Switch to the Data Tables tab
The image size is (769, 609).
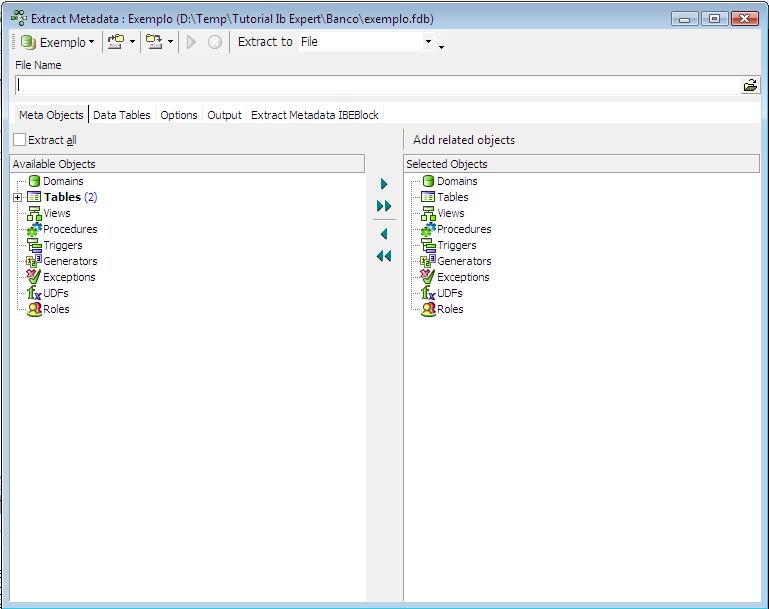[x=121, y=115]
